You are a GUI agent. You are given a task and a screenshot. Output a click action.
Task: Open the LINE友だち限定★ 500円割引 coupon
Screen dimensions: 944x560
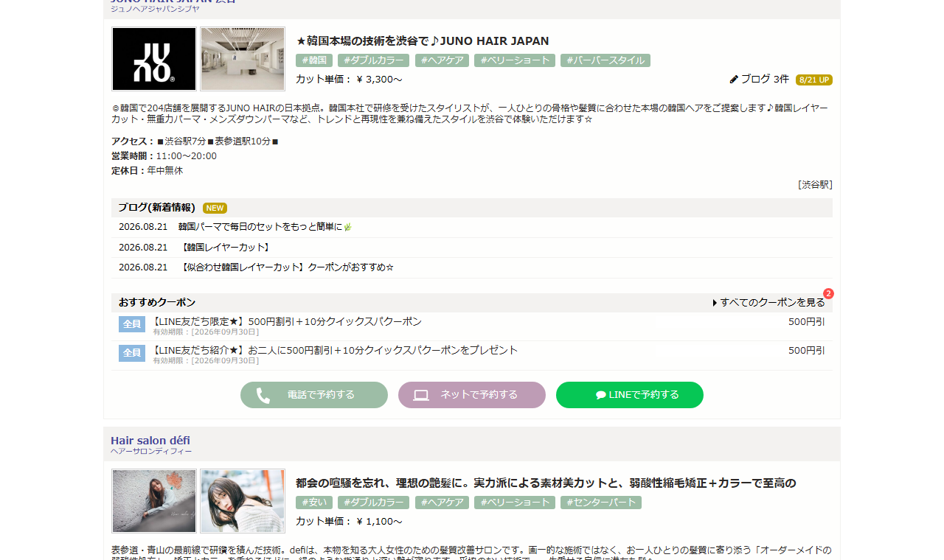(x=287, y=321)
